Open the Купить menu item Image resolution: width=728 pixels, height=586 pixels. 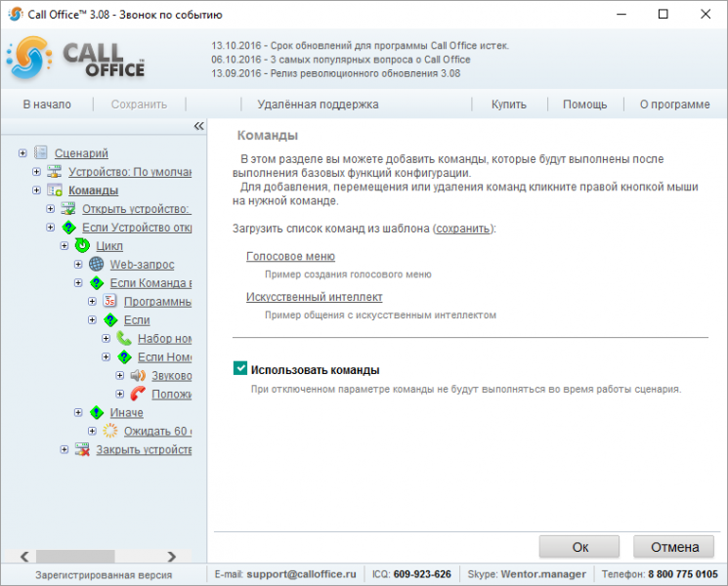509,105
